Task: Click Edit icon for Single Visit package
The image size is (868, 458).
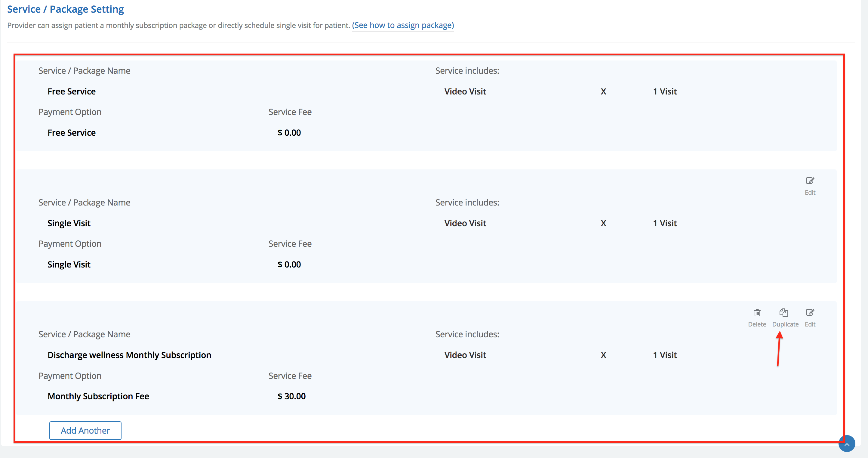Action: tap(810, 181)
